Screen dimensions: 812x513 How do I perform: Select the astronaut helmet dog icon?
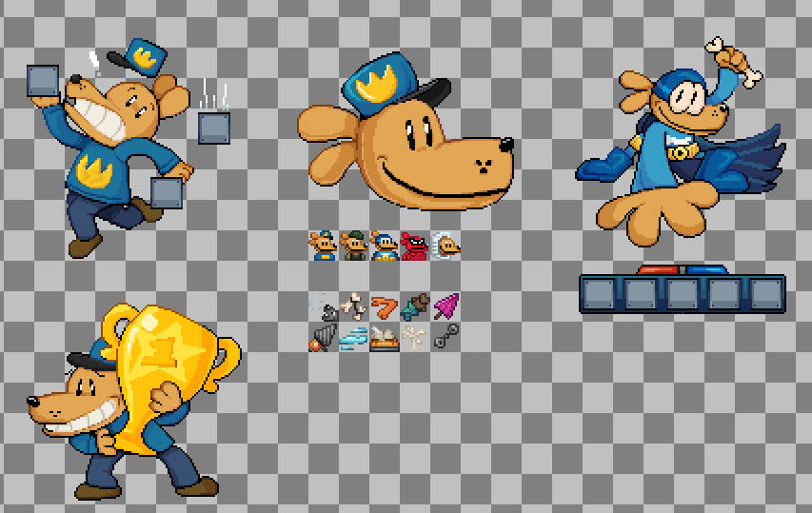(x=446, y=246)
